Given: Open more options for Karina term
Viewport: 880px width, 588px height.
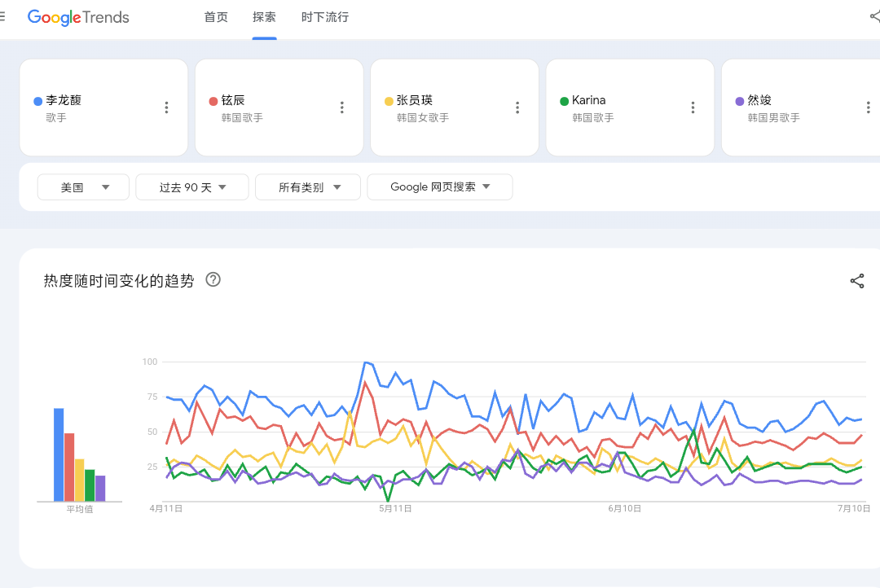Looking at the screenshot, I should [693, 108].
